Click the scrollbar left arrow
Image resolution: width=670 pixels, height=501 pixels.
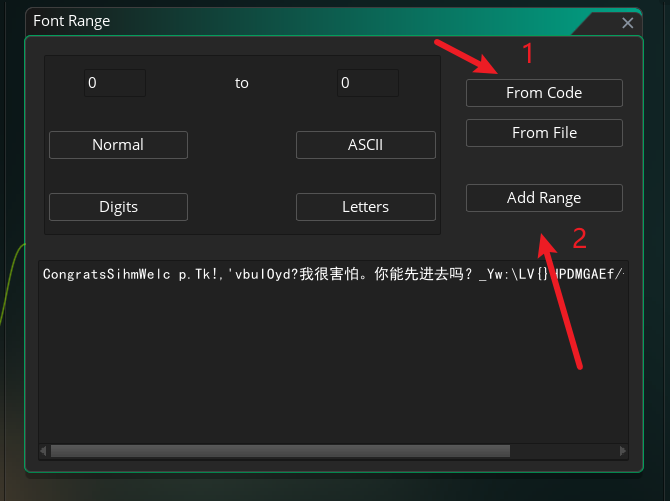pos(45,451)
